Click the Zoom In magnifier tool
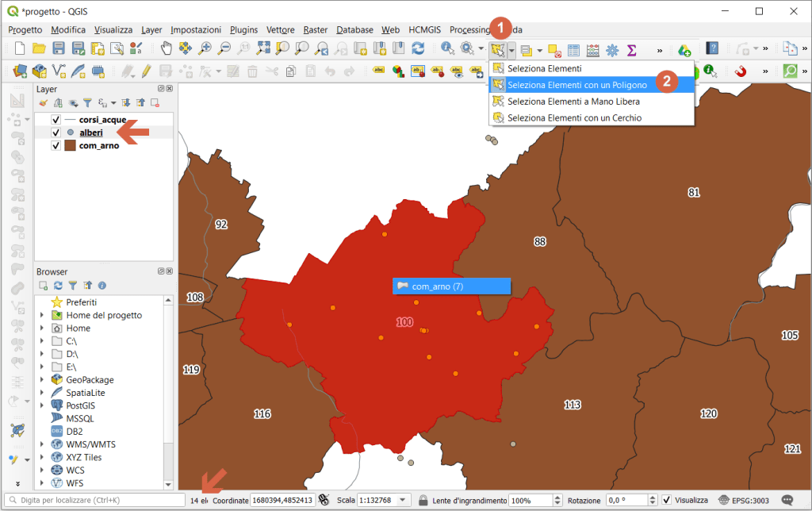This screenshot has width=812, height=511. point(205,49)
